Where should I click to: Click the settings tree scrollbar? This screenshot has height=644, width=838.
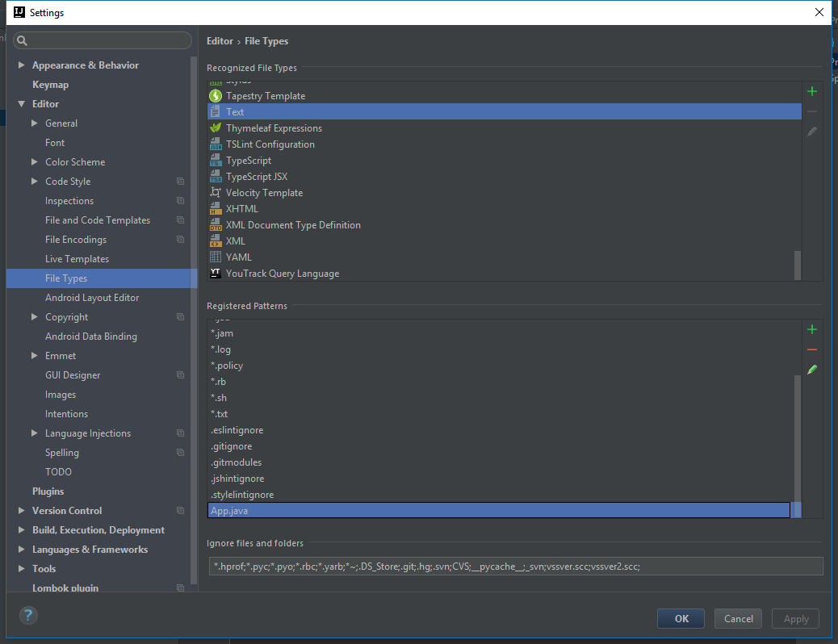pos(194,320)
